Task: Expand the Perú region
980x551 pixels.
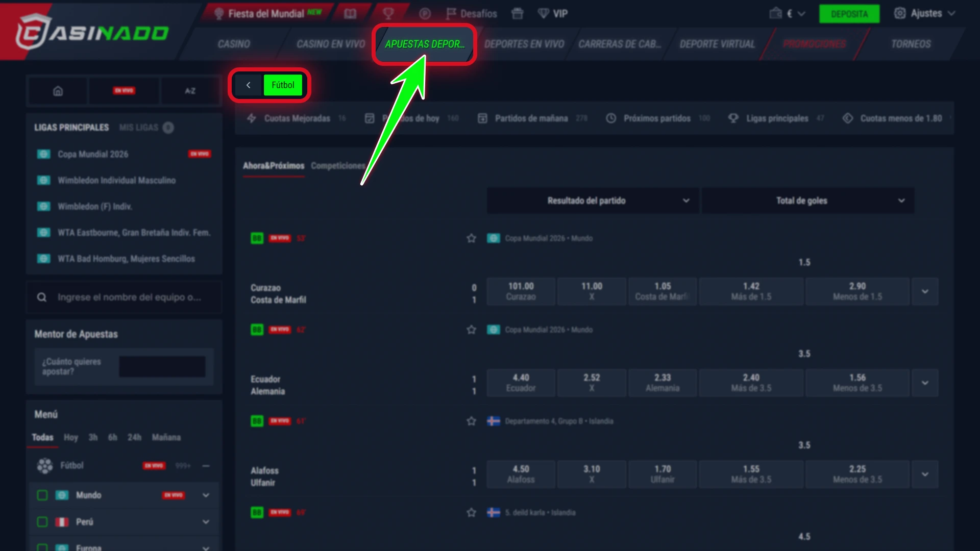Action: 206,522
